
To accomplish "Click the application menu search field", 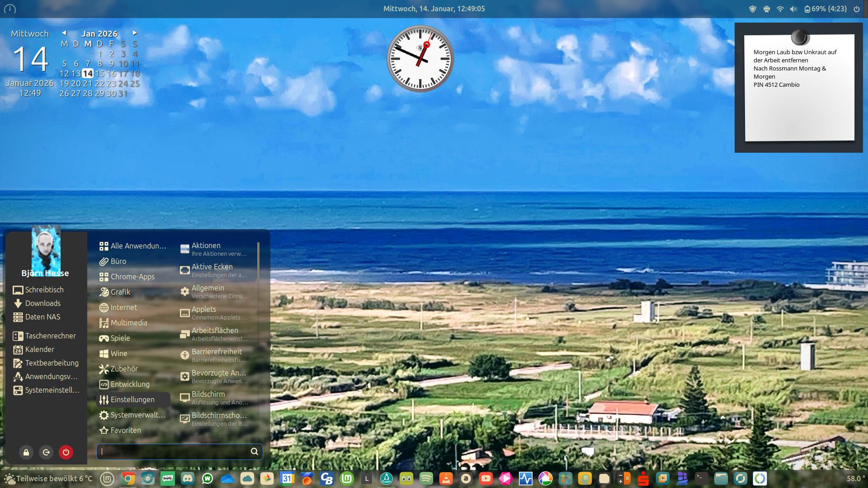I will tap(174, 451).
